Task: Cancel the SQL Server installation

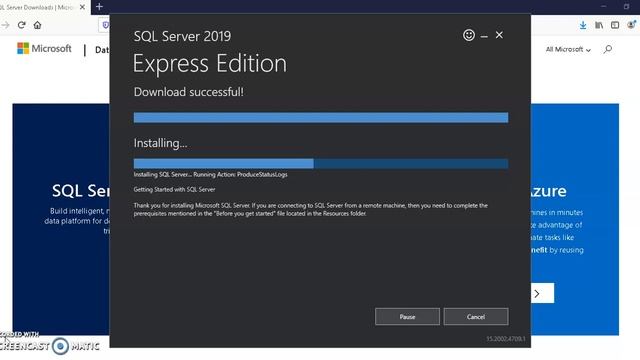Action: coord(476,317)
